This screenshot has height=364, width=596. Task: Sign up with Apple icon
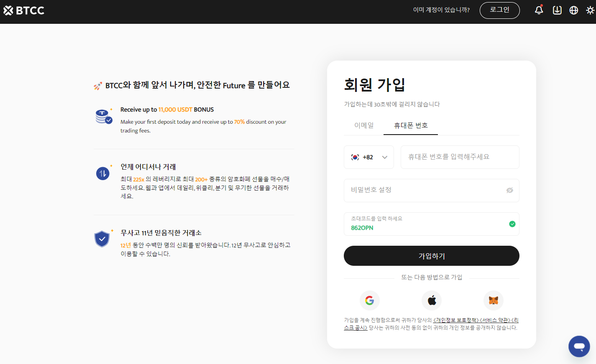pos(432,300)
